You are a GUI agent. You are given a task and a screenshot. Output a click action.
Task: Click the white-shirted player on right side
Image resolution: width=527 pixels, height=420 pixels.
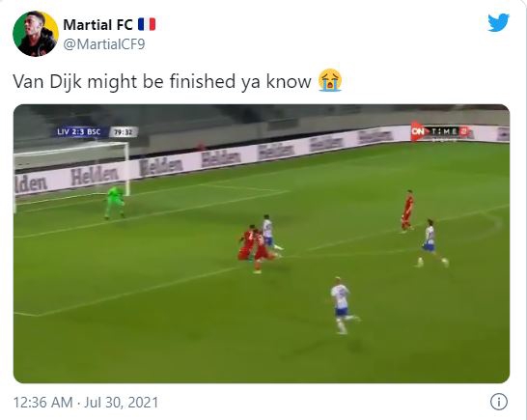point(431,243)
